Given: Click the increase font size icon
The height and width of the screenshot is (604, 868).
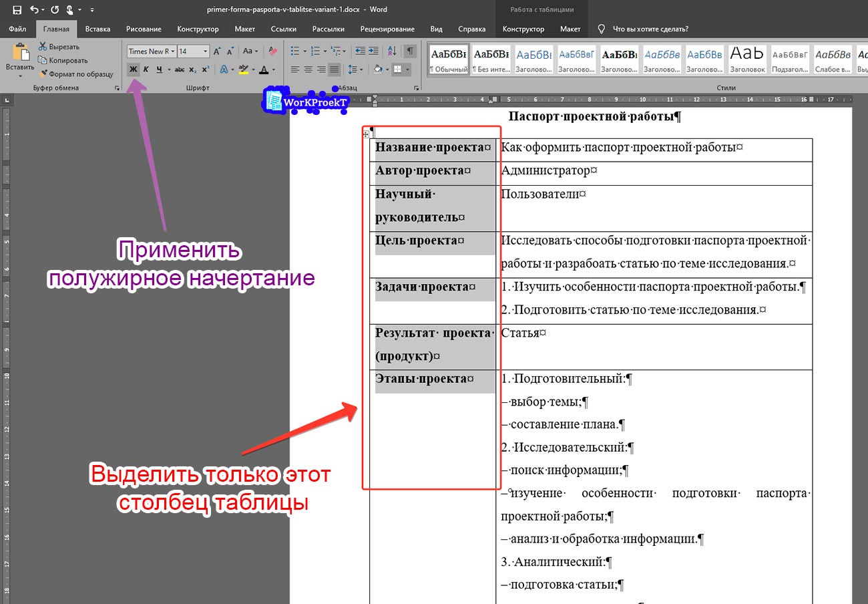Looking at the screenshot, I should tap(217, 51).
